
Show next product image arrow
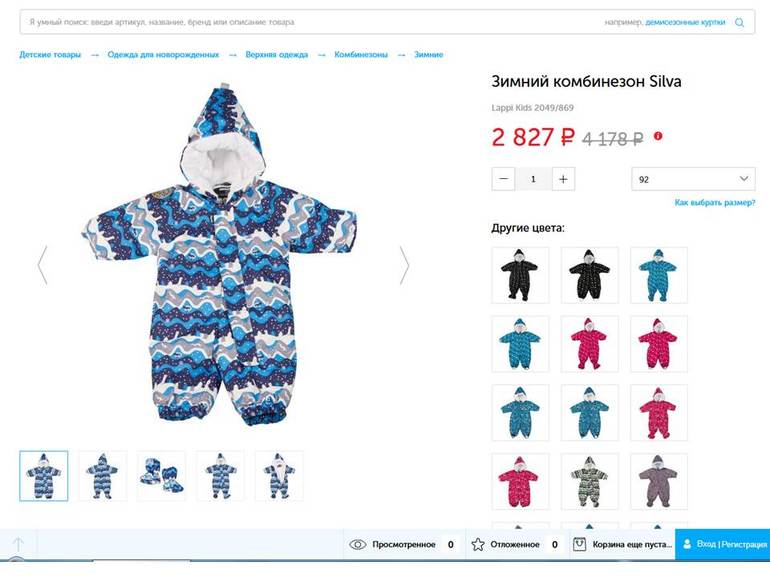tap(404, 265)
